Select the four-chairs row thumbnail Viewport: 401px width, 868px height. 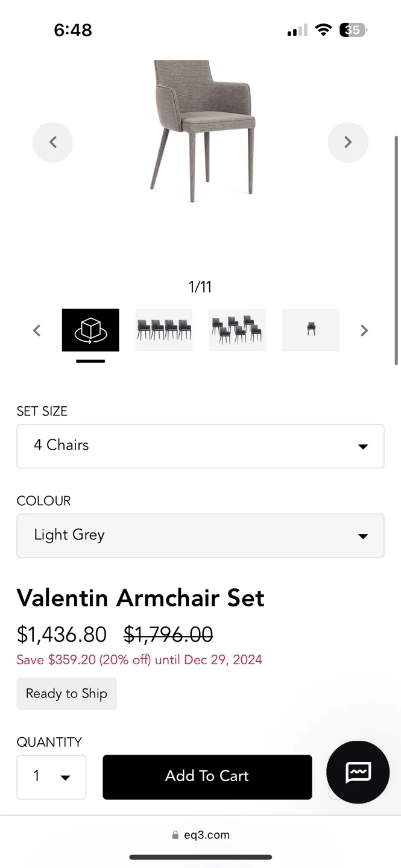163,330
